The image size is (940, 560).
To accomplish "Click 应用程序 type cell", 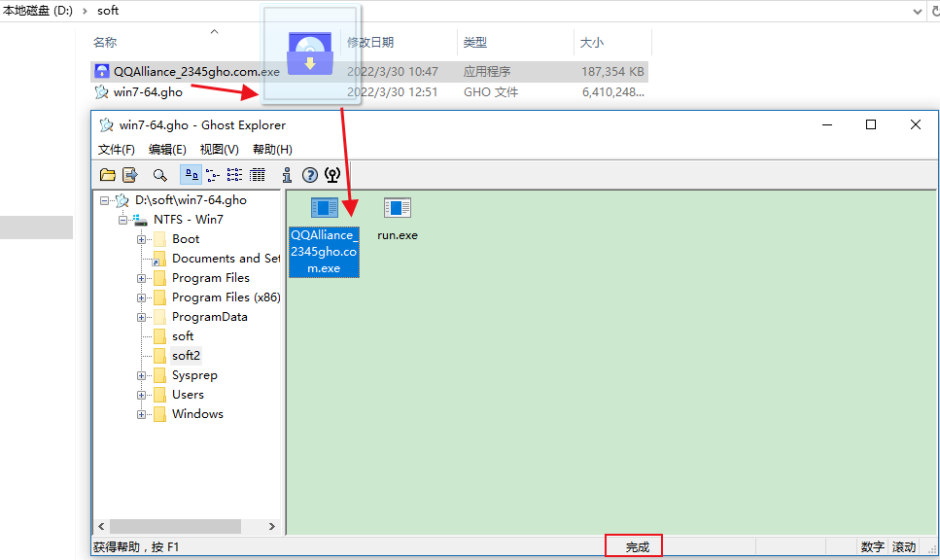I will [x=486, y=72].
